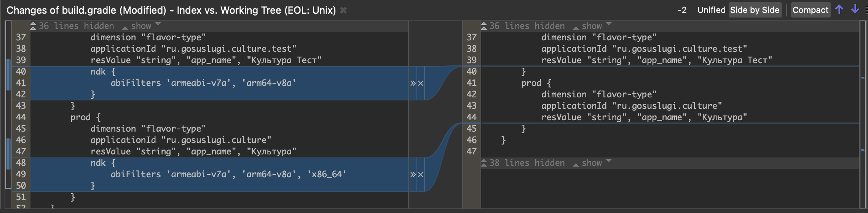This screenshot has height=213, width=868.
Task: Apply left block lines 48-50 using » arrow
Action: 413,175
